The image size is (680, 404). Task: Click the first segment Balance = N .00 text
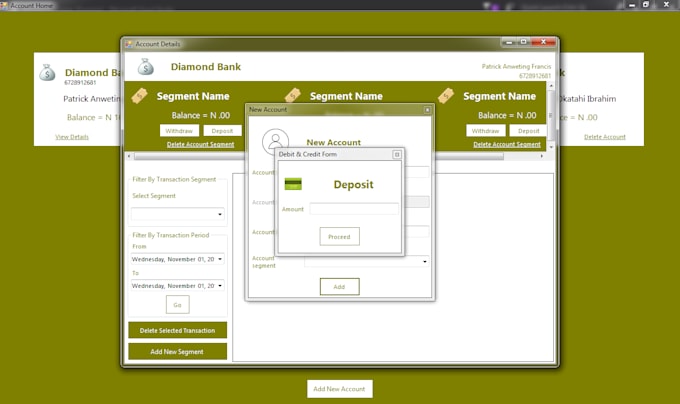pos(201,115)
